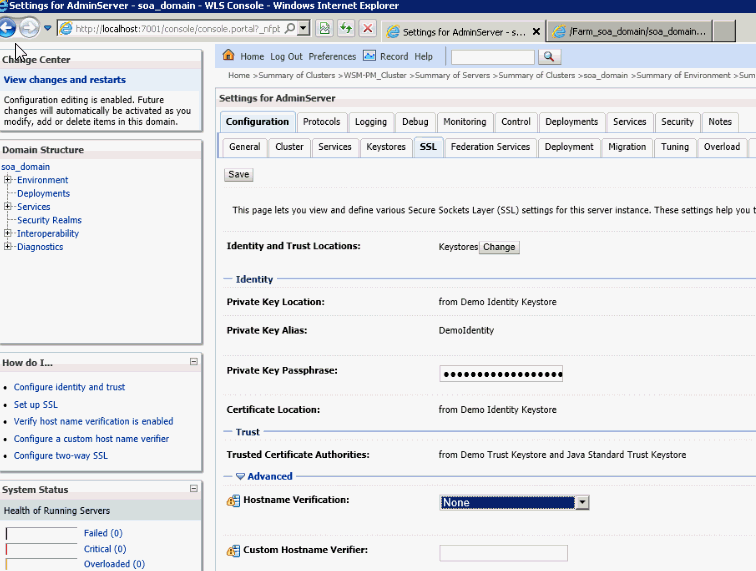Click the Home link in console toolbar
Viewport: 756px width, 571px height.
point(252,56)
